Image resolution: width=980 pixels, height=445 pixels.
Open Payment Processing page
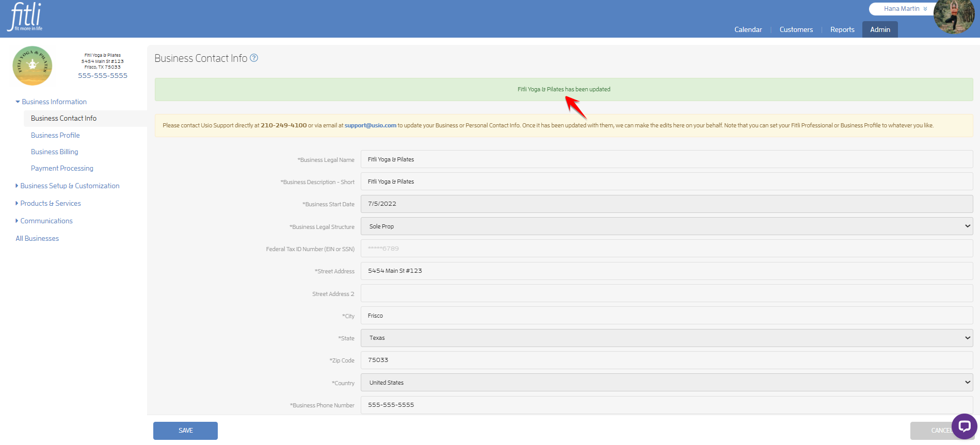pyautogui.click(x=62, y=168)
